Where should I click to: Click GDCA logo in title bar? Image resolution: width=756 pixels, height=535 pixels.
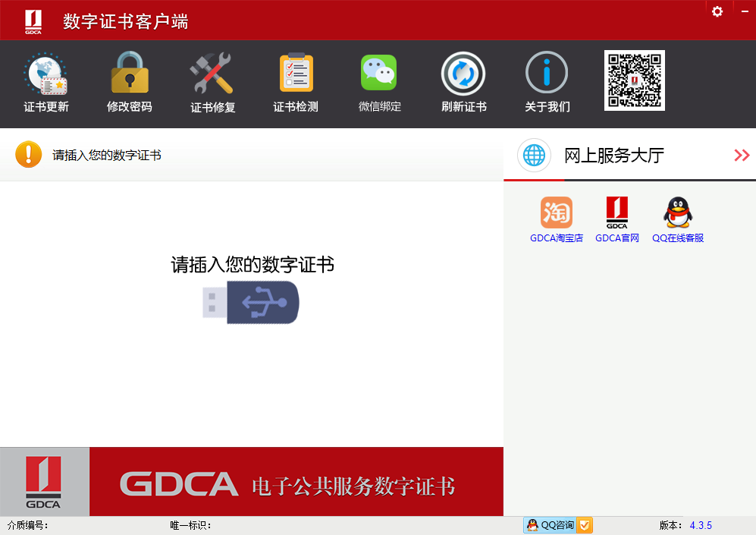[x=33, y=22]
